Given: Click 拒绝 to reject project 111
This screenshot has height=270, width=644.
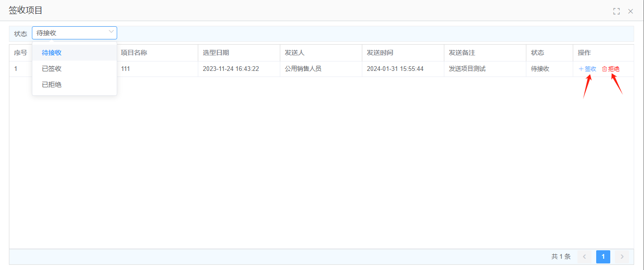Looking at the screenshot, I should click(x=611, y=69).
